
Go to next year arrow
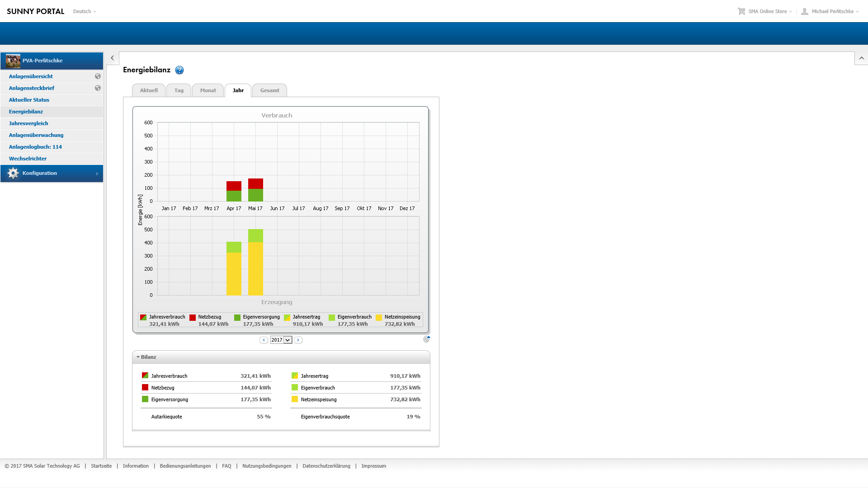[x=298, y=340]
